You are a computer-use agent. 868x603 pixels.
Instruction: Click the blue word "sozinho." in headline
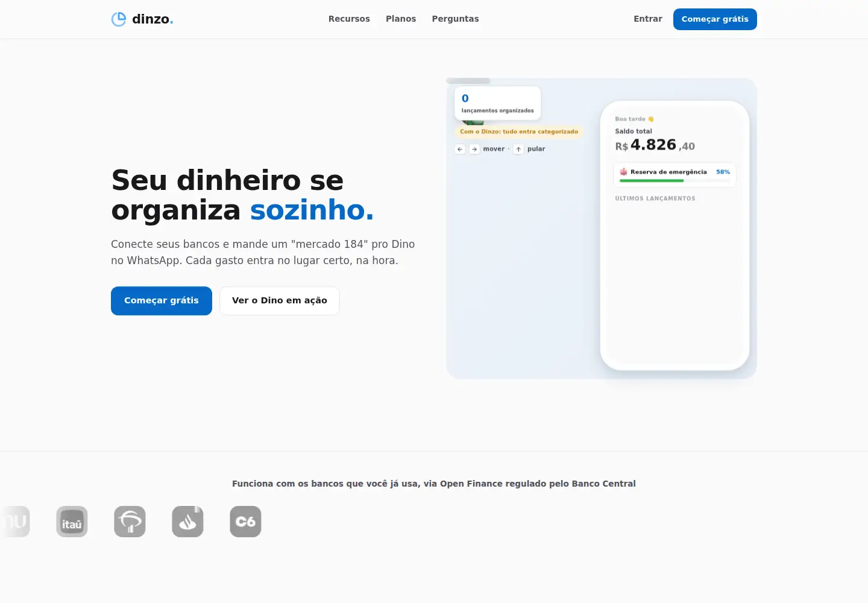tap(312, 210)
